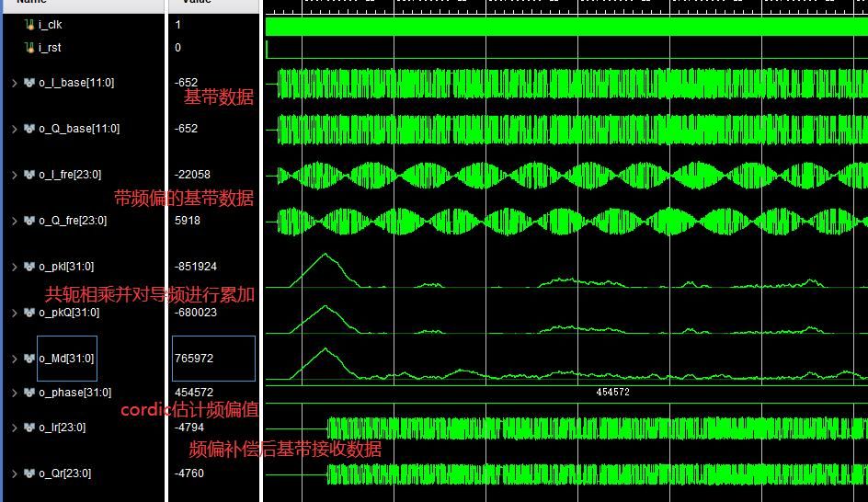Screen dimensions: 868x502
Task: Click the bus icon beside o_Md[31:0]
Action: pyautogui.click(x=29, y=359)
